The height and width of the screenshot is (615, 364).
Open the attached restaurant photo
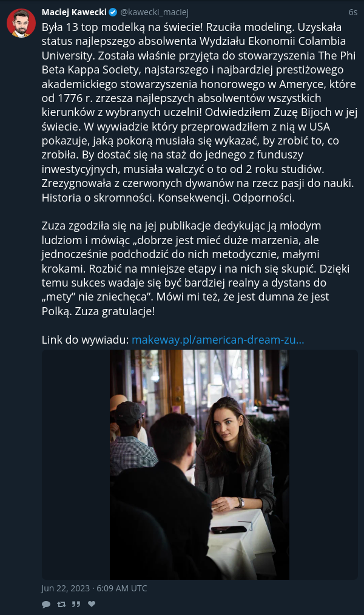pyautogui.click(x=200, y=464)
